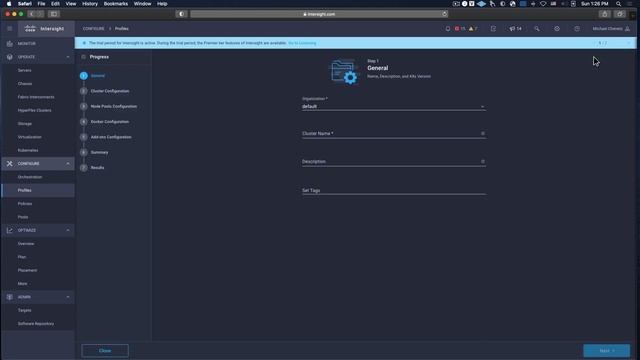The width and height of the screenshot is (640, 360).
Task: Open the Michael user profile menu
Action: pyautogui.click(x=611, y=29)
